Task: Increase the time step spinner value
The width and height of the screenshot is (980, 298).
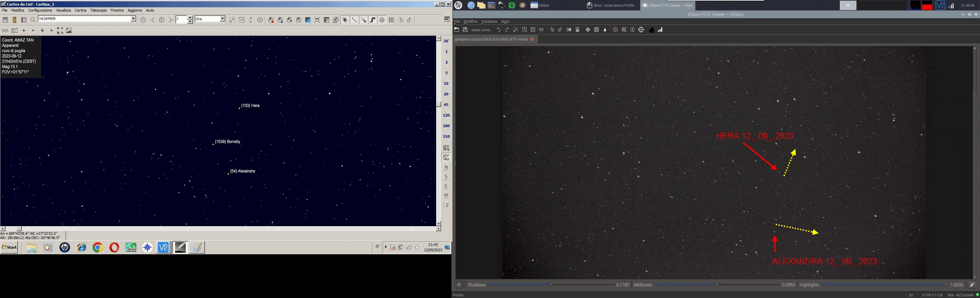Action: coord(190,18)
